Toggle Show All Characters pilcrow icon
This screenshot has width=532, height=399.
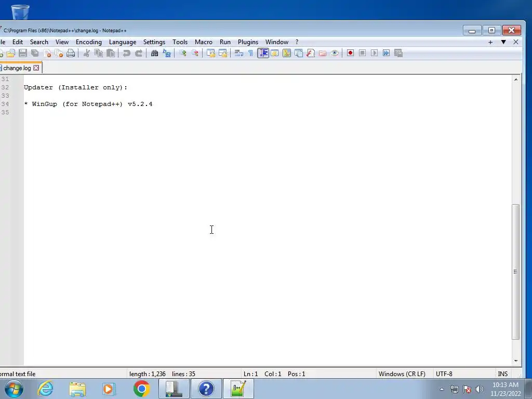click(250, 54)
